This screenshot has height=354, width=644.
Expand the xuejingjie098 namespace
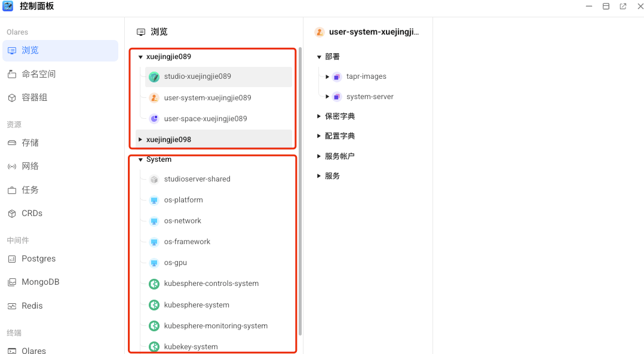tap(140, 138)
